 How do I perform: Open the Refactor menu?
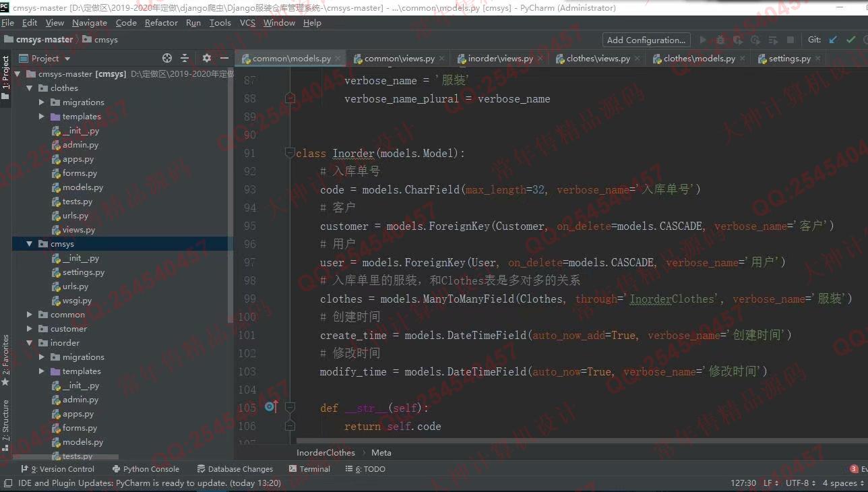161,23
